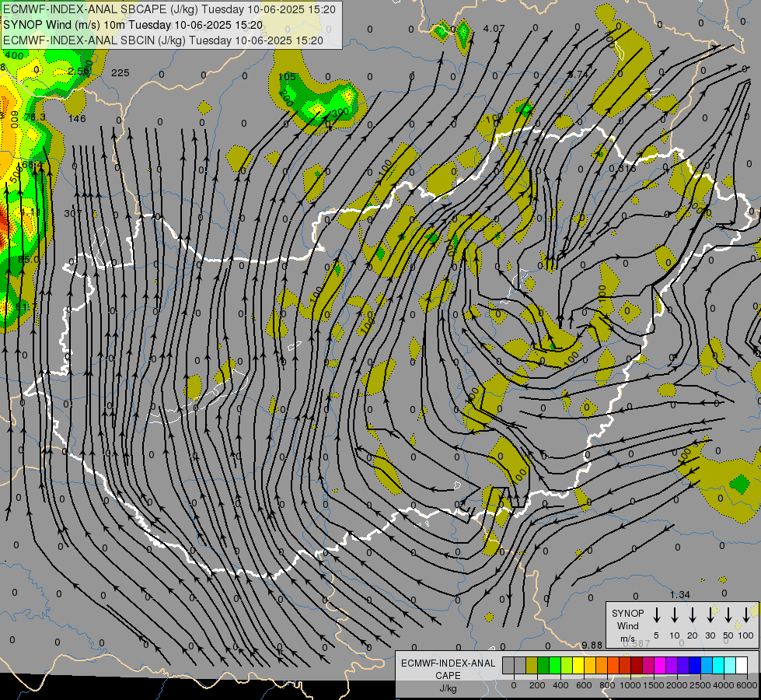Click the 30 m/s wind arrow in legend
The height and width of the screenshot is (700, 761).
[x=710, y=615]
